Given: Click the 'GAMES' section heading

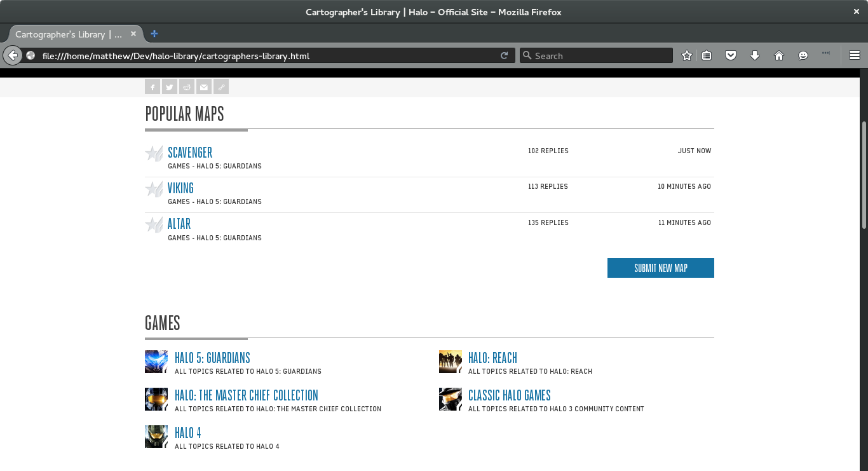Looking at the screenshot, I should tap(163, 324).
